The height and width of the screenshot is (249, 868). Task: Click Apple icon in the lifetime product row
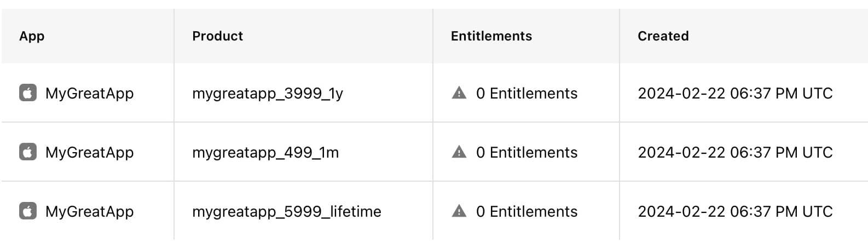(28, 211)
